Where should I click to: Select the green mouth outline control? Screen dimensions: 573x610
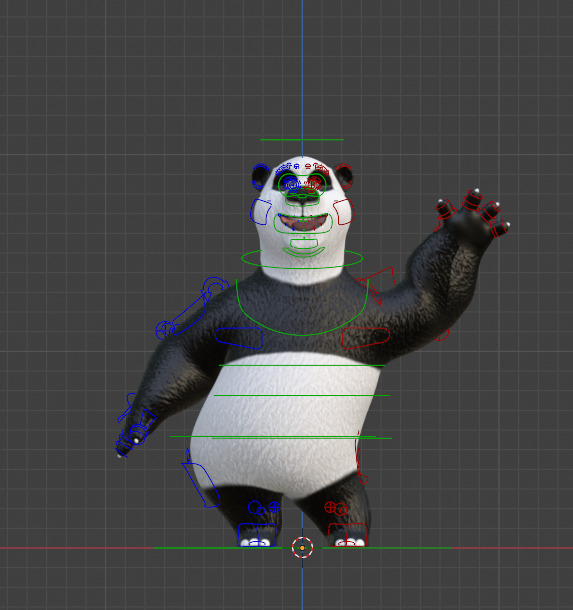[x=303, y=223]
